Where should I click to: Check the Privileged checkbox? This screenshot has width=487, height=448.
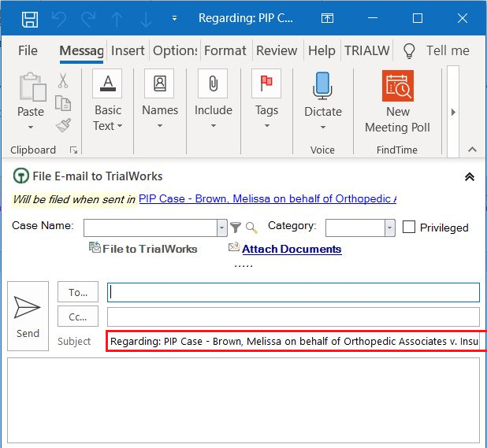tap(409, 227)
